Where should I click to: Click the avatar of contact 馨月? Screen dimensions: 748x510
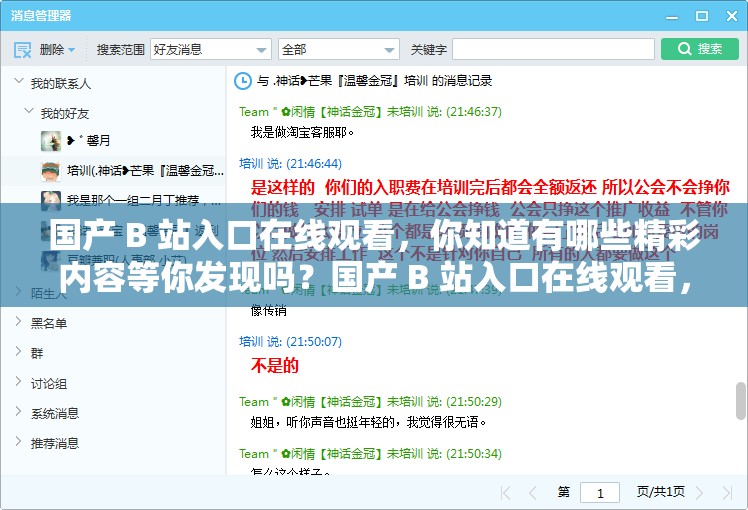pos(51,141)
